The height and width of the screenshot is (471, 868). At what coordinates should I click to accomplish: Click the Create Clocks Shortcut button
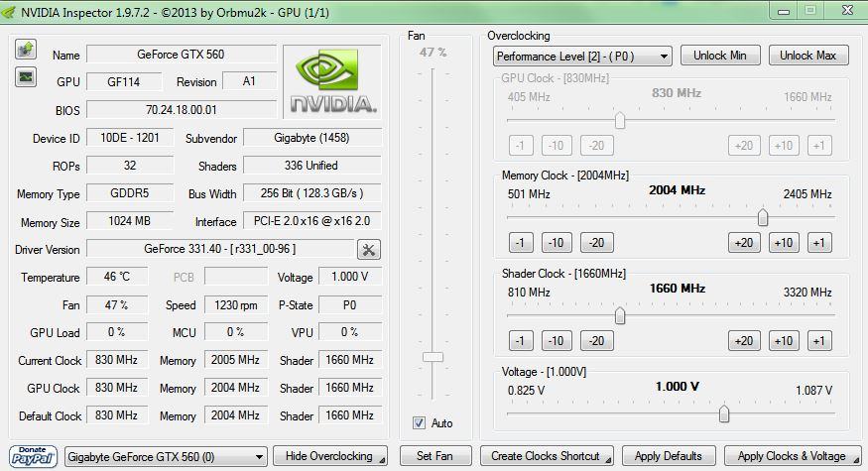click(547, 456)
